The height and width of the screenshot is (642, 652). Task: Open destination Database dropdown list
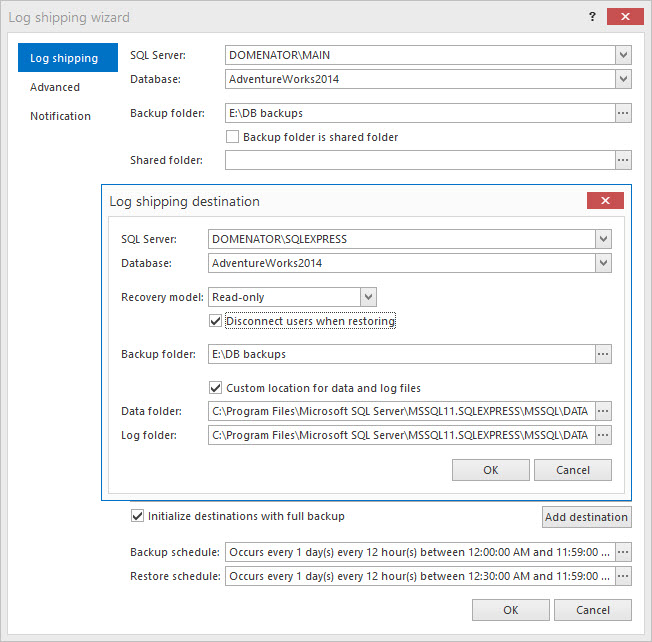click(x=603, y=263)
